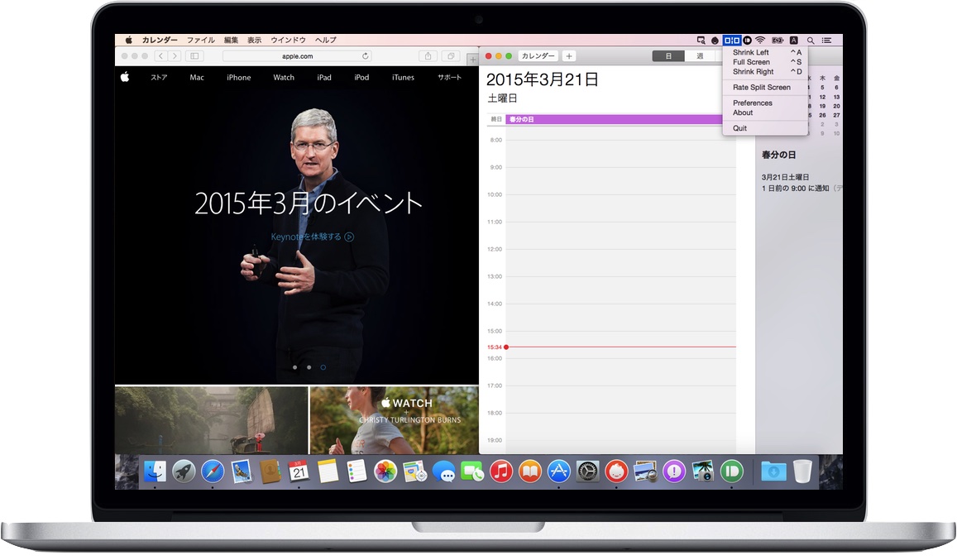Screen dimensions: 957x560
Task: Reload page in Safari address bar
Action: 365,55
